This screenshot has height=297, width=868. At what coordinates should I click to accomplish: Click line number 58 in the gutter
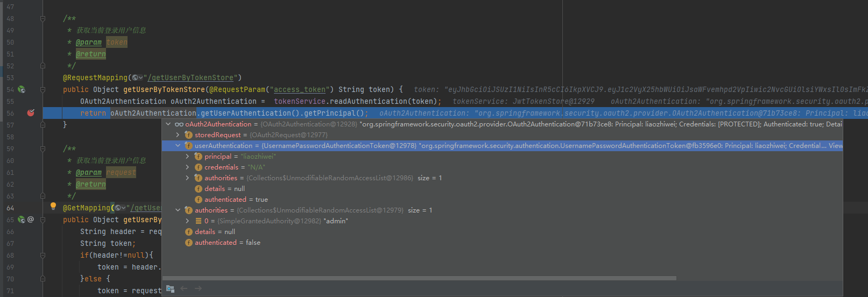point(11,137)
